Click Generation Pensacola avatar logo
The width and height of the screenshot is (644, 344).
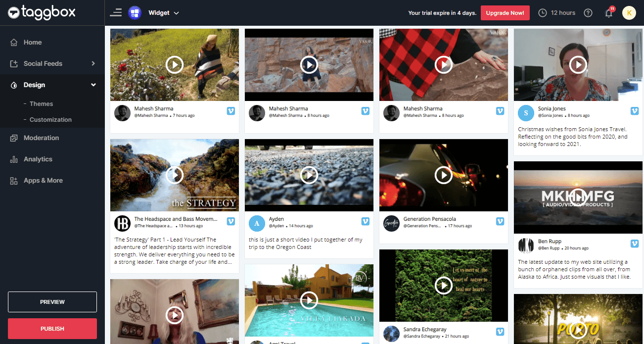(392, 223)
